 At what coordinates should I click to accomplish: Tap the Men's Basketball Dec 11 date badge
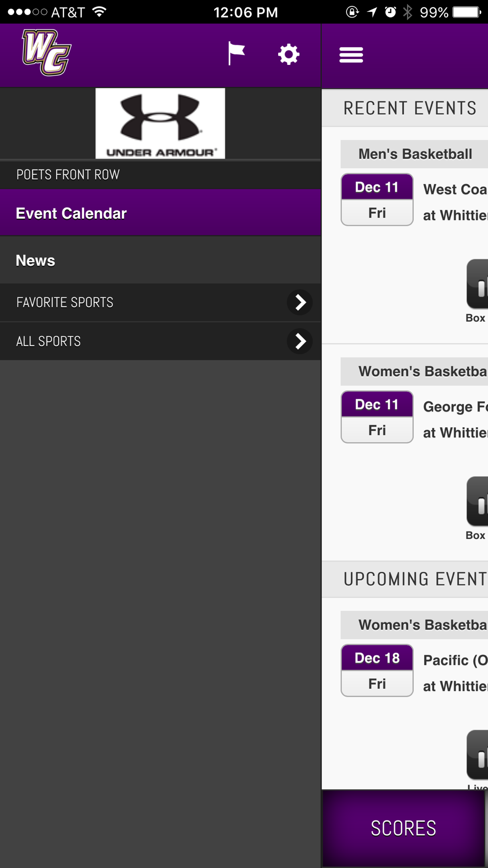pos(377,200)
